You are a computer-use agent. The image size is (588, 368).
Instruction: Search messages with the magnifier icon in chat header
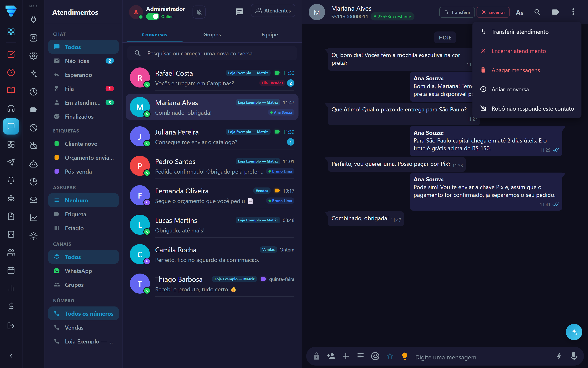click(537, 12)
